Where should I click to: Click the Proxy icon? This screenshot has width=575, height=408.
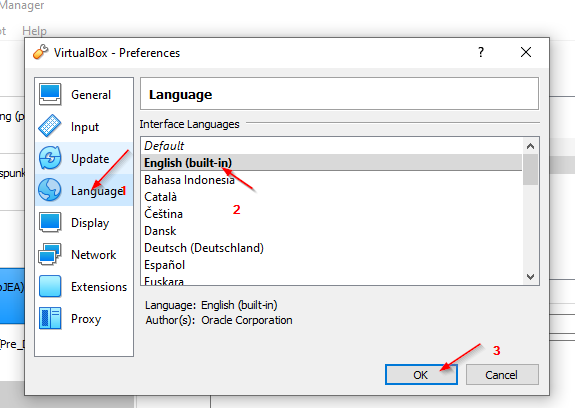point(50,318)
